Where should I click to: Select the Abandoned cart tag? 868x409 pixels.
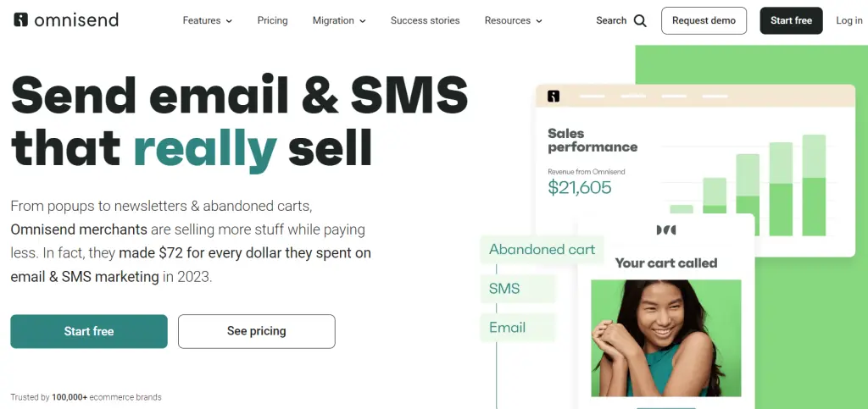542,249
